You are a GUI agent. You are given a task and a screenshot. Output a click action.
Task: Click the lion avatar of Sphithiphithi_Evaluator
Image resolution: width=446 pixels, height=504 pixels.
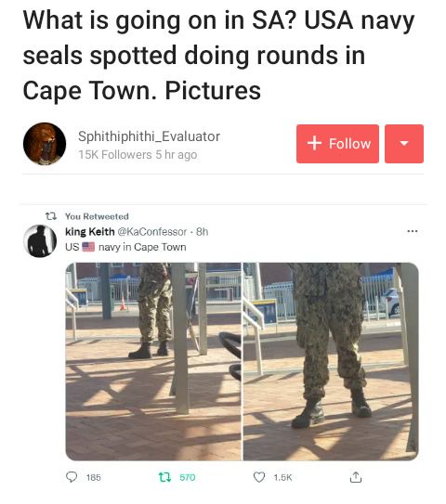[x=45, y=144]
